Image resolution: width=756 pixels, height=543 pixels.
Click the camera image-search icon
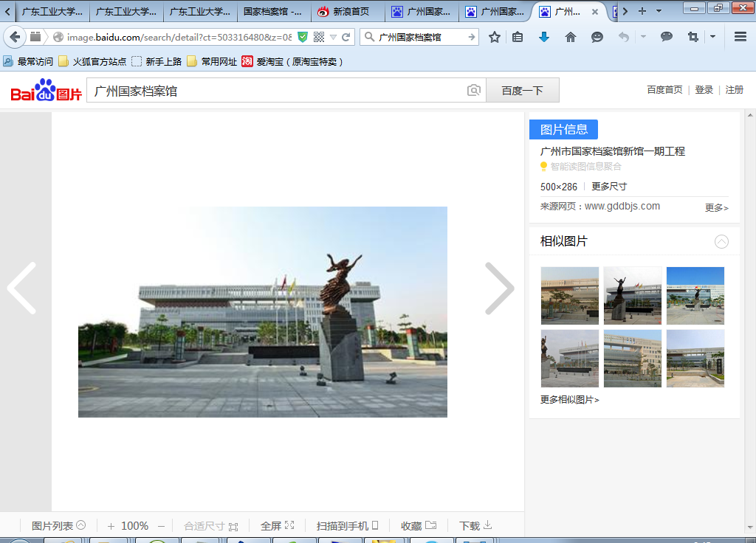tap(474, 91)
